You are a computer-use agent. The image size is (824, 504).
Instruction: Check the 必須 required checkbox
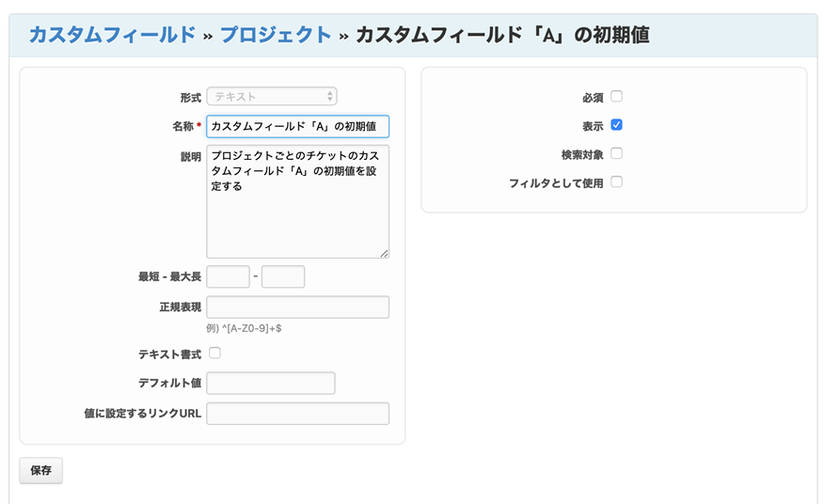pyautogui.click(x=617, y=96)
